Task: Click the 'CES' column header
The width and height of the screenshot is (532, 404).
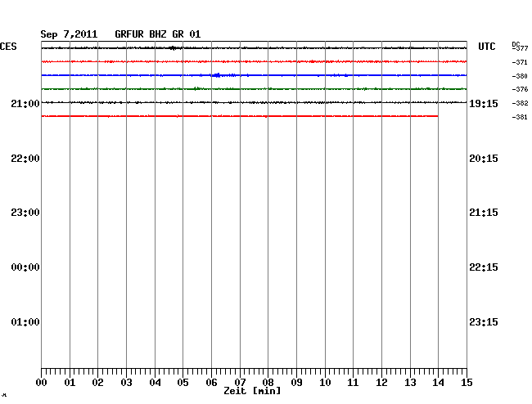Action: pos(8,47)
